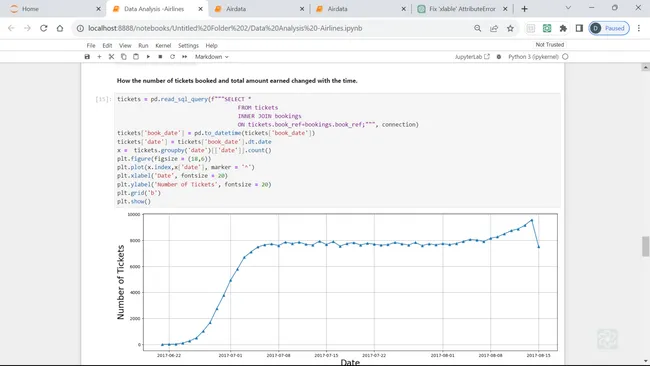
Task: Switch to the Home browser tab
Action: (53, 9)
